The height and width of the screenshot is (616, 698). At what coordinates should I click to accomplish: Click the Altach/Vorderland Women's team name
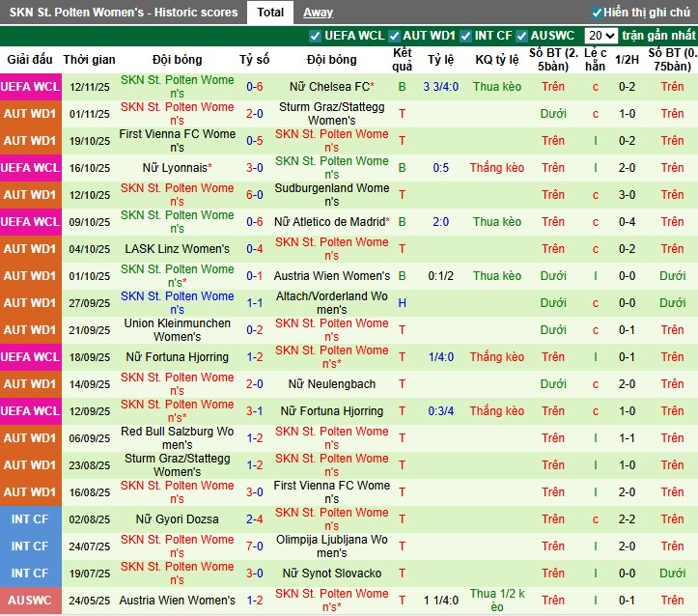[x=332, y=303]
